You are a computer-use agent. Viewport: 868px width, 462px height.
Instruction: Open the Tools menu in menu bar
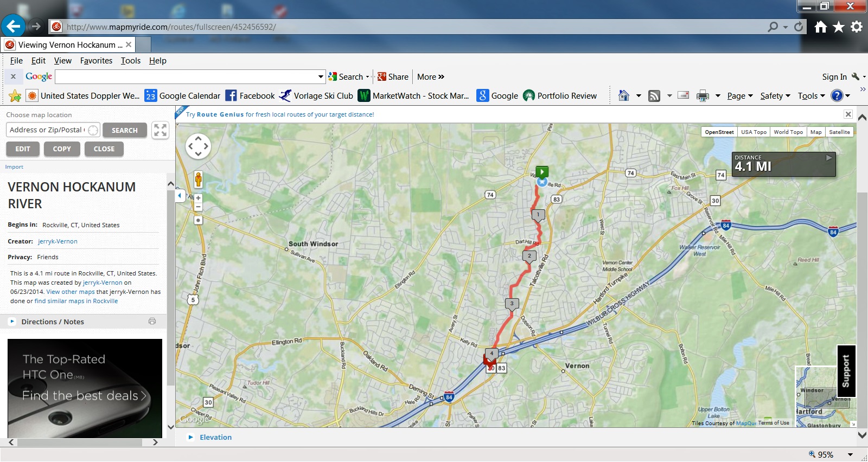(x=130, y=61)
